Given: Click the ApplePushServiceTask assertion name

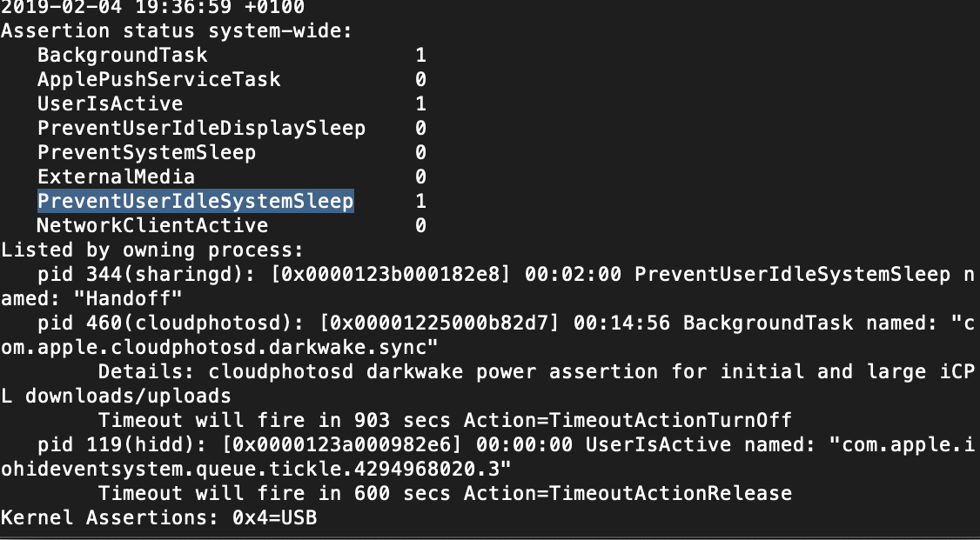Looking at the screenshot, I should (158, 80).
